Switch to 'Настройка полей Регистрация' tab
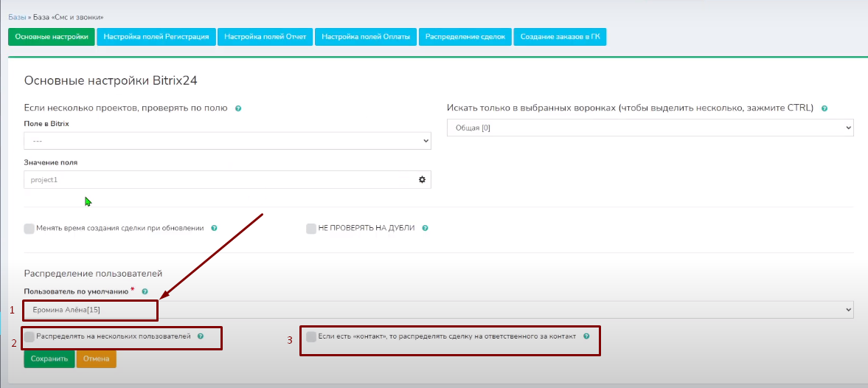 [x=156, y=37]
